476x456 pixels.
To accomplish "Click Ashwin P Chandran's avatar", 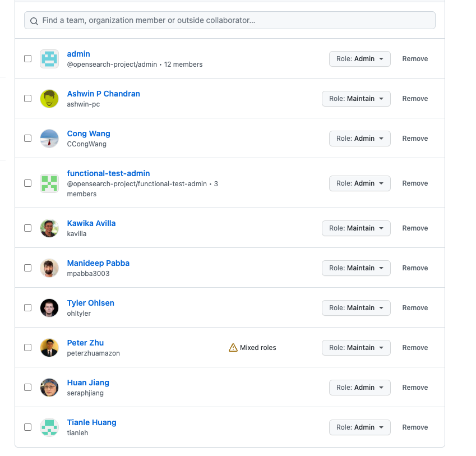I will click(x=49, y=98).
